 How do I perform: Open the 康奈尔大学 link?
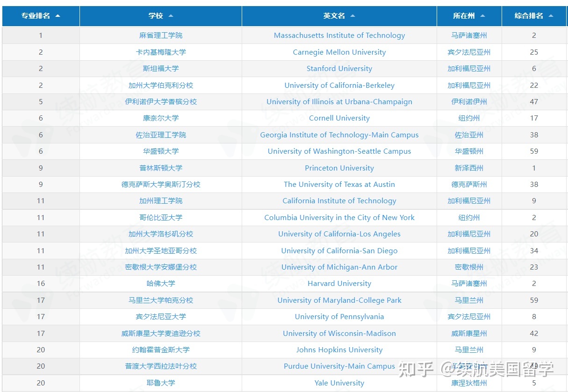click(x=161, y=118)
